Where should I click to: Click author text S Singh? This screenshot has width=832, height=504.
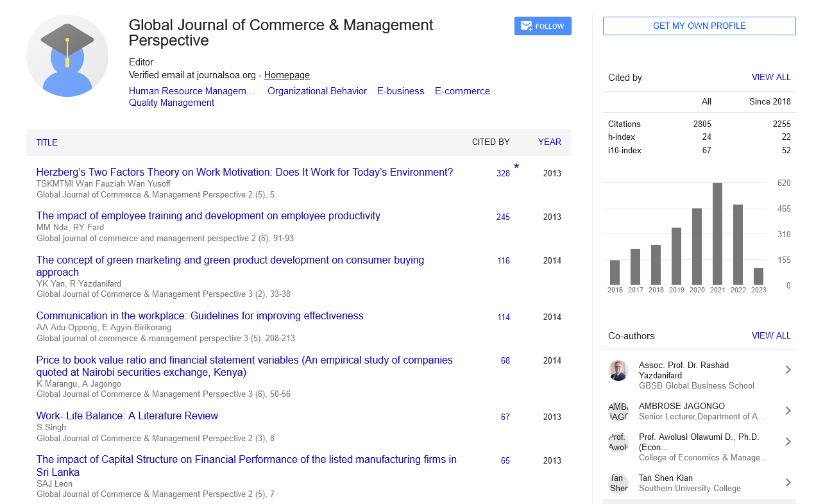51,427
